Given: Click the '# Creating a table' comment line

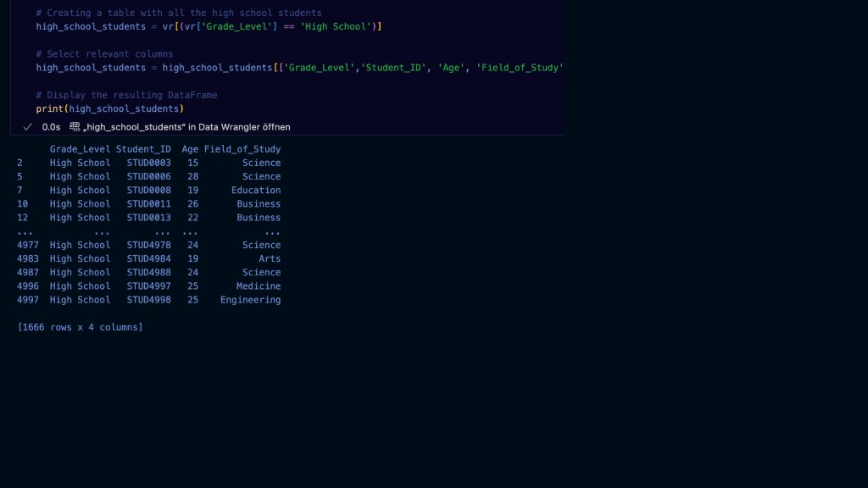Looking at the screenshot, I should (178, 13).
